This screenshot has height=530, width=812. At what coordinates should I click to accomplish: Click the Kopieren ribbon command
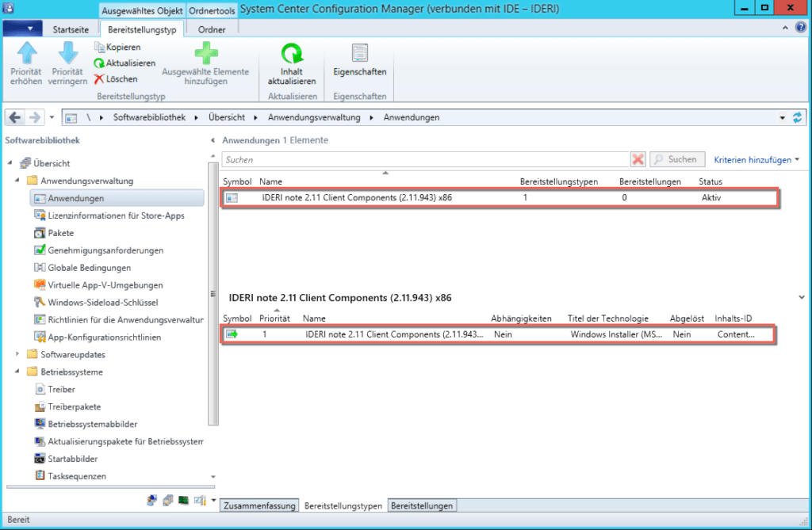click(117, 47)
